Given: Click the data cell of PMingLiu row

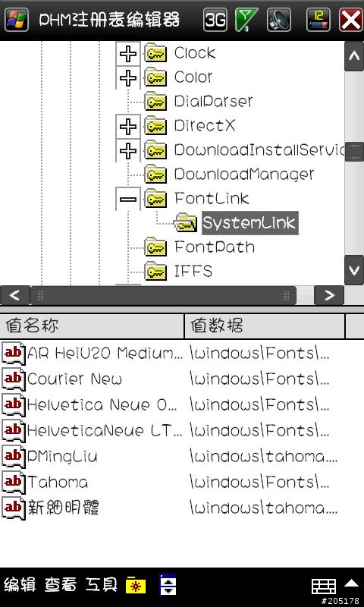Looking at the screenshot, I should (264, 456).
